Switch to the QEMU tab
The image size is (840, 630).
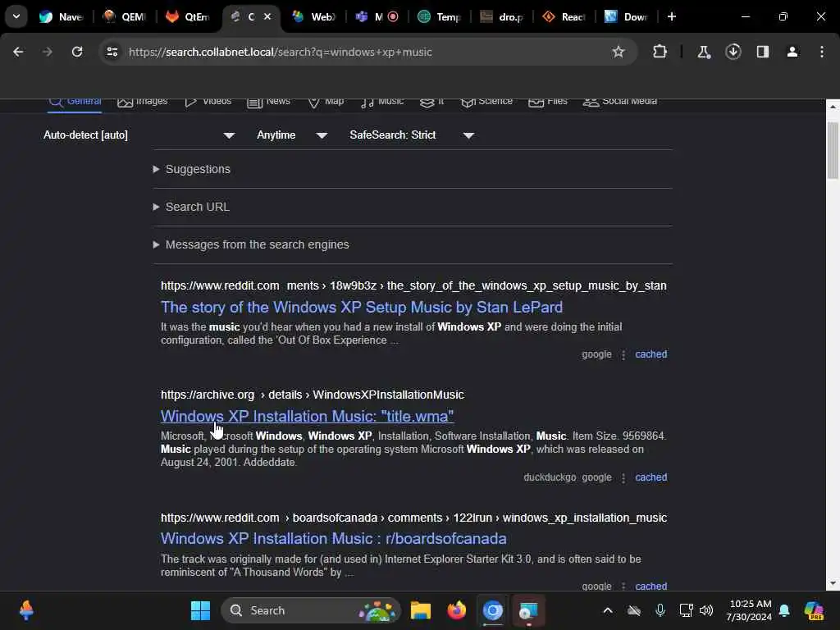[x=124, y=16]
